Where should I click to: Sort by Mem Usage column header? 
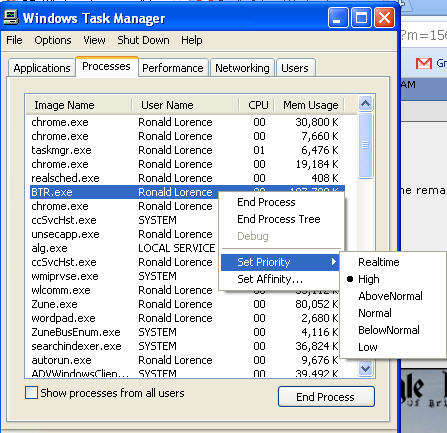(310, 105)
